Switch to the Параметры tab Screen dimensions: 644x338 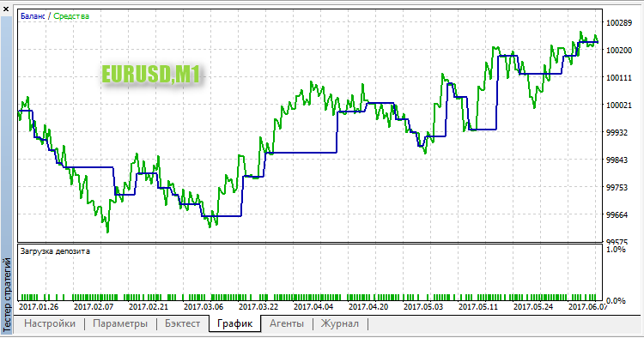120,323
